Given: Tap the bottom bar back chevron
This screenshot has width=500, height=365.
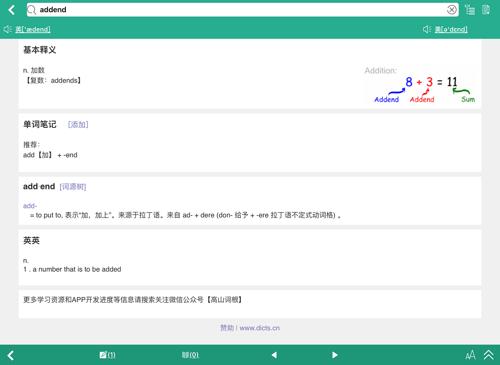Looking at the screenshot, I should pos(11,355).
